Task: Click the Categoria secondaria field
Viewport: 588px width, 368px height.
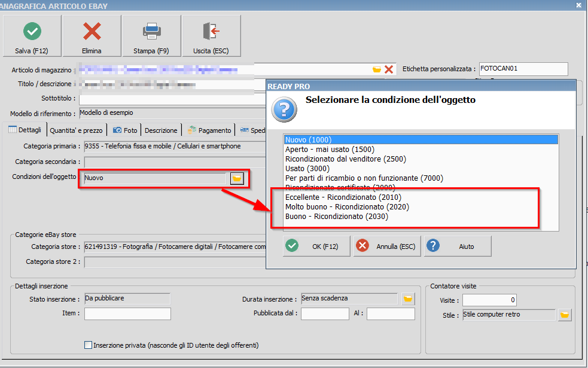Action: [x=175, y=162]
